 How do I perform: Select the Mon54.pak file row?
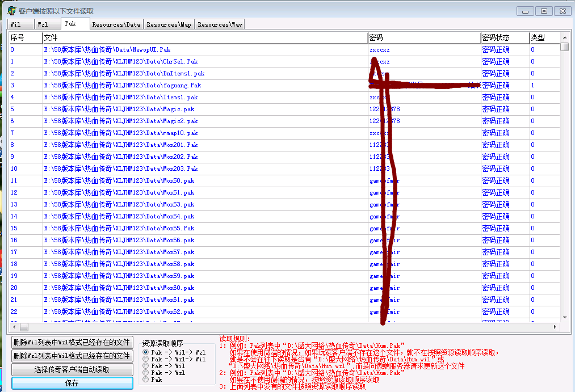(x=284, y=216)
